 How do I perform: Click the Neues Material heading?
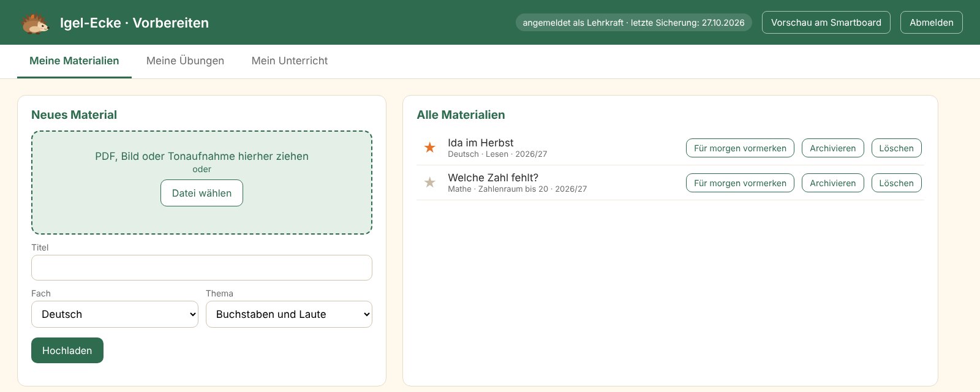coord(74,115)
